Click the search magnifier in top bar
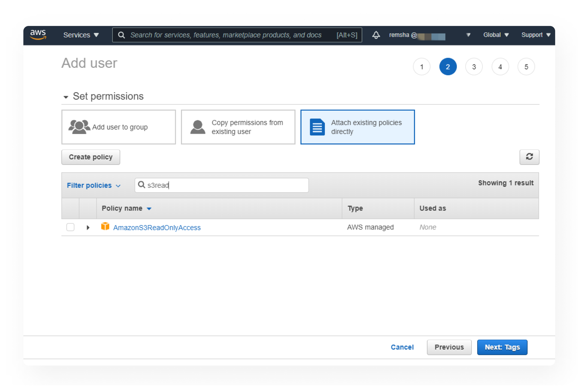 coord(121,35)
